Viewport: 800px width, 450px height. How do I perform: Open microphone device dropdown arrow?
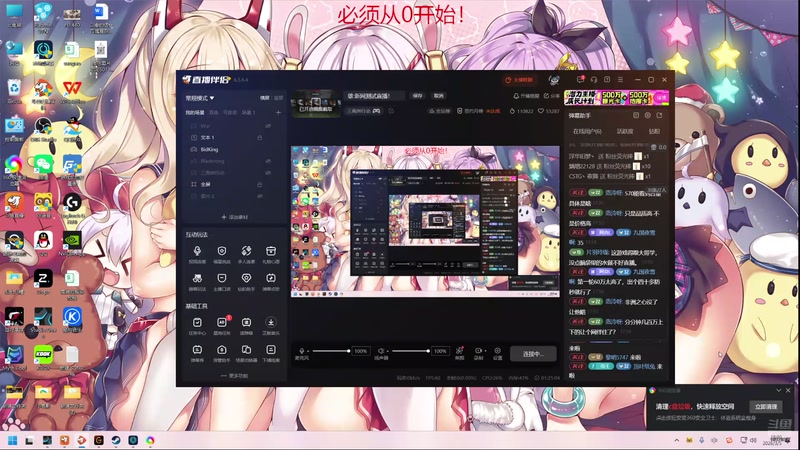point(309,351)
